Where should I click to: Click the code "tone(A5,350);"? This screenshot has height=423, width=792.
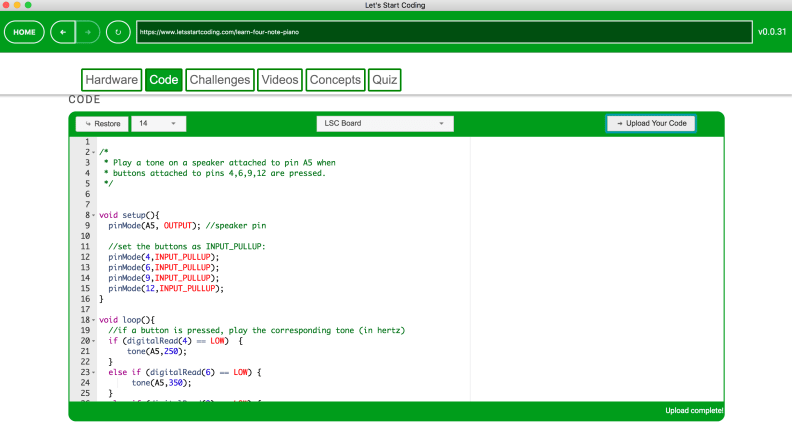tap(162, 383)
